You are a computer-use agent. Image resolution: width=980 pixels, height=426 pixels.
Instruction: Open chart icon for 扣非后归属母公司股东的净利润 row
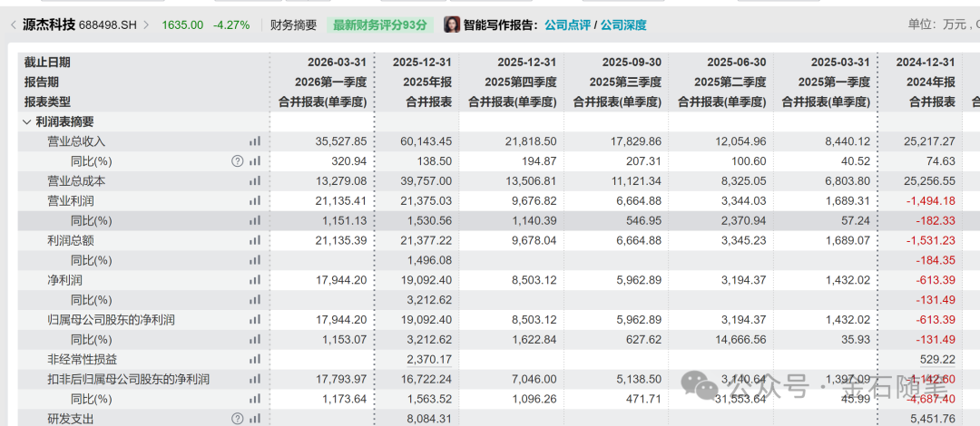coord(254,379)
